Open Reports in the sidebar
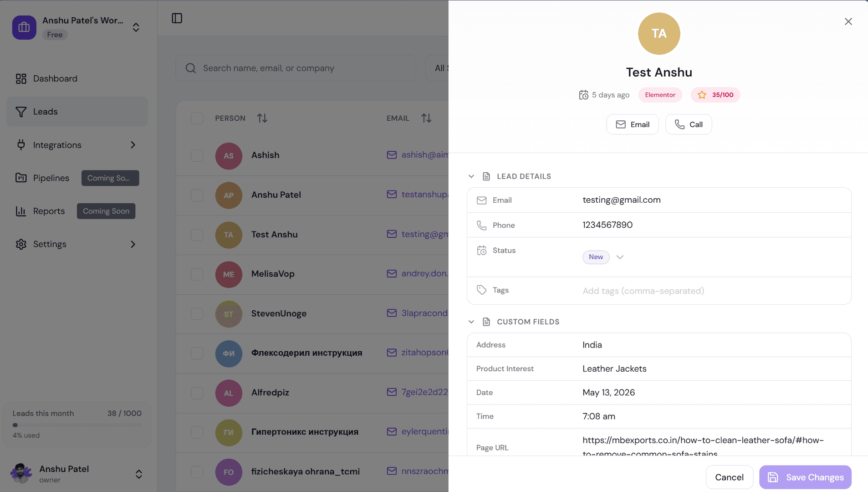868x492 pixels. click(x=77, y=211)
